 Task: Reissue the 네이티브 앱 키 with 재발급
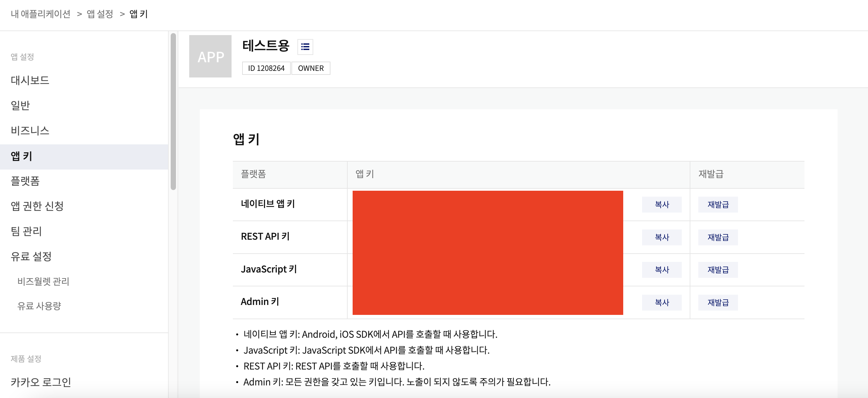[718, 204]
